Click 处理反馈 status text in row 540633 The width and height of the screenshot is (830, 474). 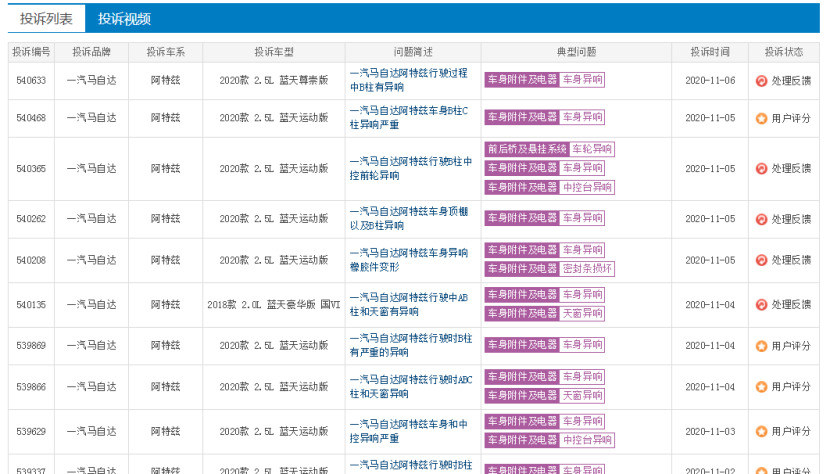coord(791,81)
